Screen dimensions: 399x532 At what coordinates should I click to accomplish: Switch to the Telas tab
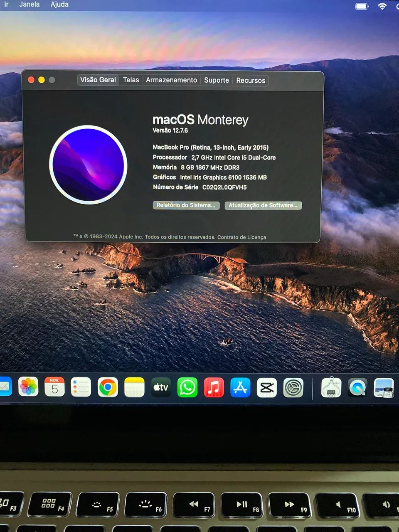tap(131, 80)
